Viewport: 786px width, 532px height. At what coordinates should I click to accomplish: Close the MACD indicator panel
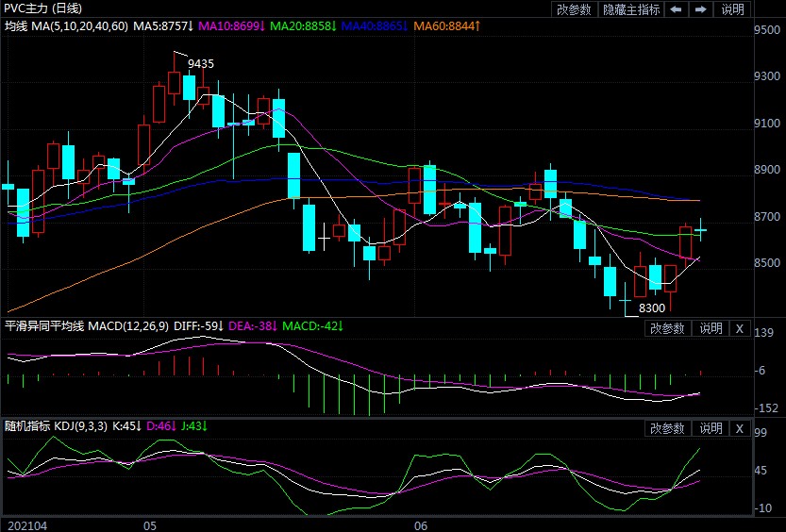click(x=739, y=328)
